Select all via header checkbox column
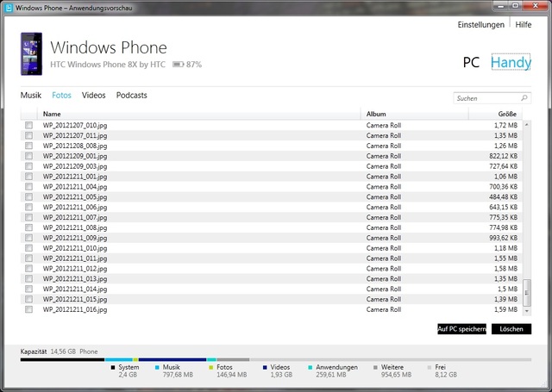The image size is (552, 392). click(28, 114)
